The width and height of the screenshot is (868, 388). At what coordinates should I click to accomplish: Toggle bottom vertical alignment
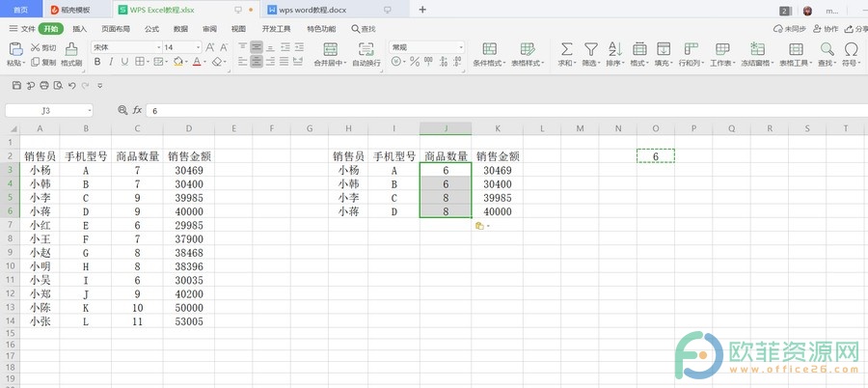point(271,47)
